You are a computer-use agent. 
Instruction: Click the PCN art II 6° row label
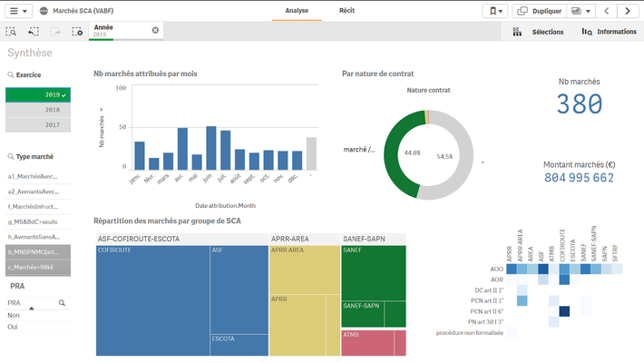pos(487,311)
